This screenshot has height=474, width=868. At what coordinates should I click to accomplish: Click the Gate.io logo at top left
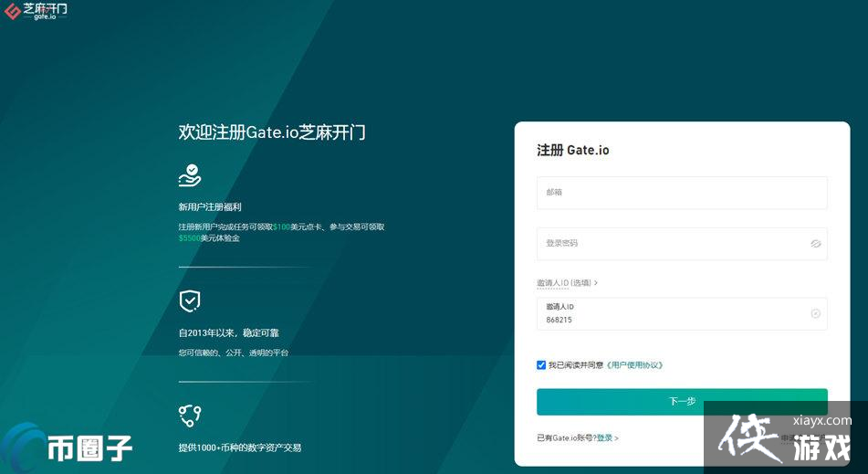(36, 11)
